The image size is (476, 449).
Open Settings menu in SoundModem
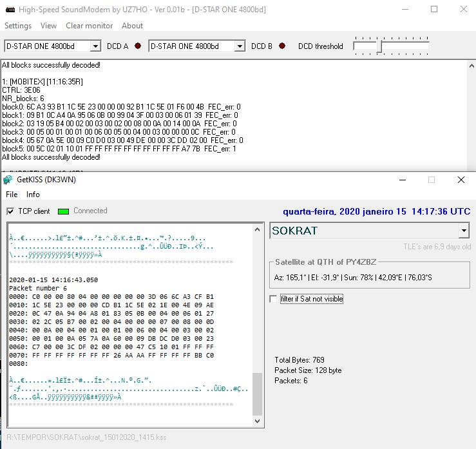click(18, 26)
